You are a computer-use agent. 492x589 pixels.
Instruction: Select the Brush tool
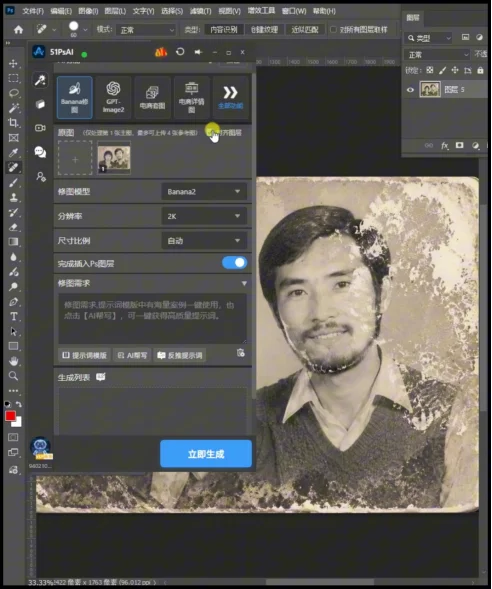pyautogui.click(x=13, y=183)
